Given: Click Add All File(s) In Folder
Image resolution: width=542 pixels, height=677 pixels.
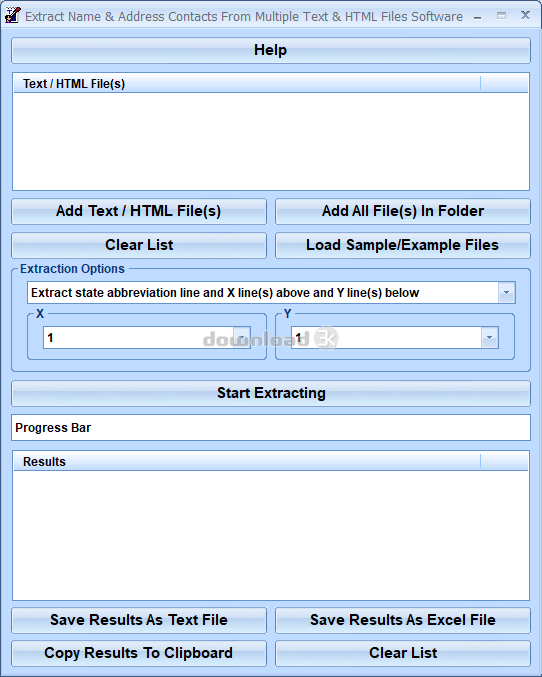Looking at the screenshot, I should [403, 211].
